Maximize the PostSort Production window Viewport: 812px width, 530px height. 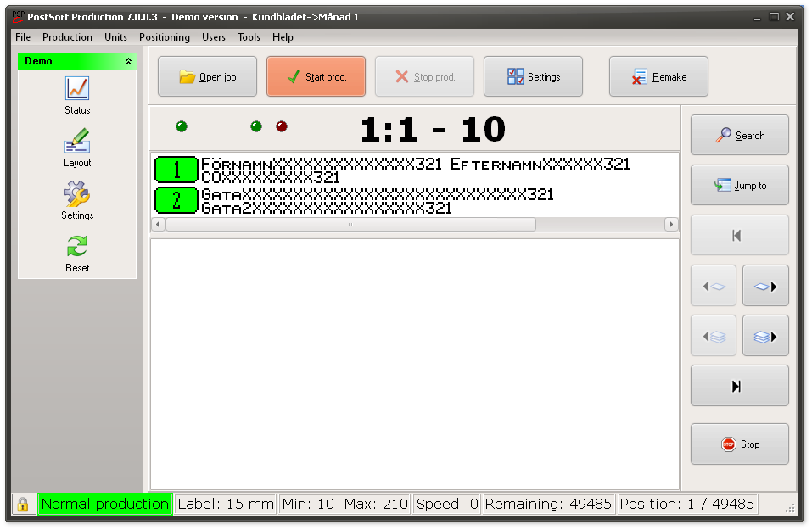click(x=774, y=17)
